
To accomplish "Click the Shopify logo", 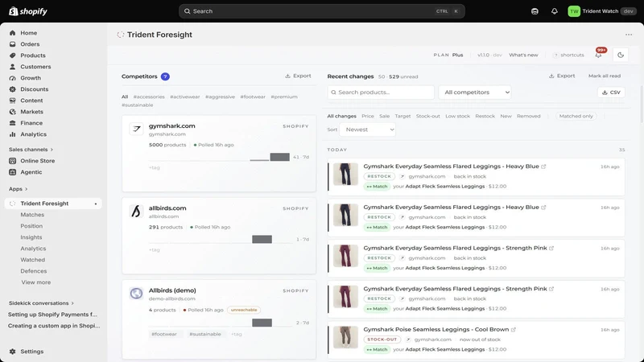I will [x=28, y=11].
